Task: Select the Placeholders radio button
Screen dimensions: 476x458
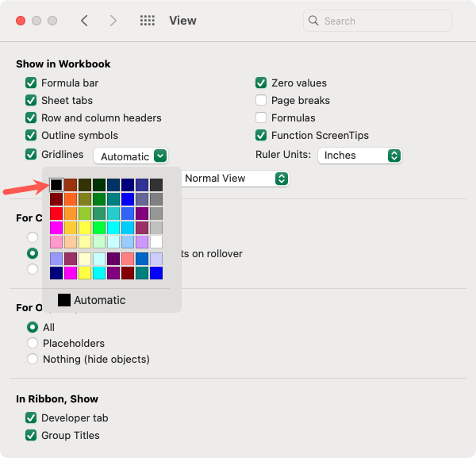Action: (33, 343)
